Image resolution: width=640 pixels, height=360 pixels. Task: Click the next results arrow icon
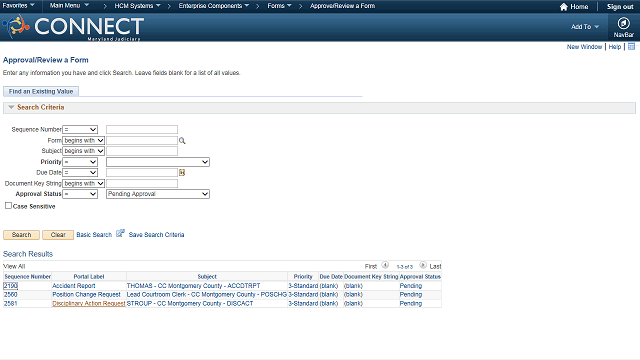click(423, 265)
